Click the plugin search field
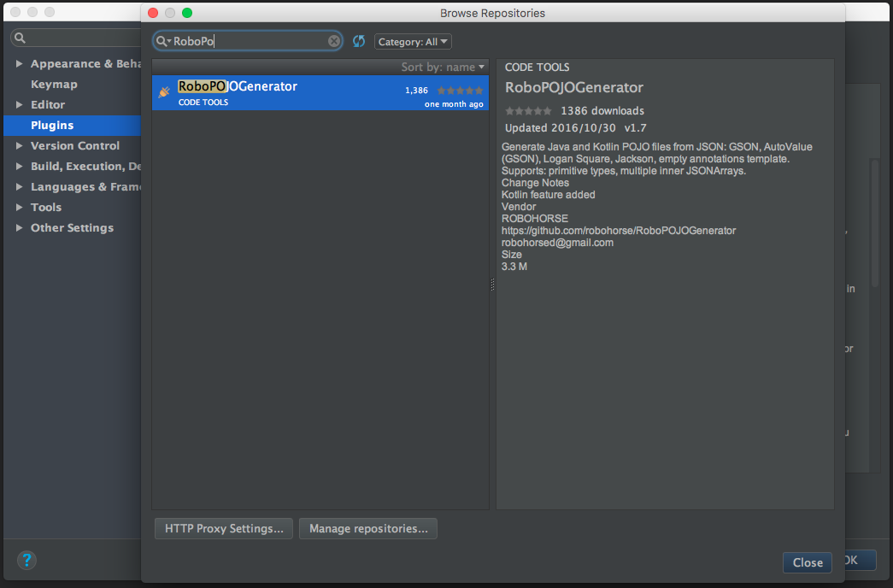Viewport: 893px width, 588px height. coord(248,41)
